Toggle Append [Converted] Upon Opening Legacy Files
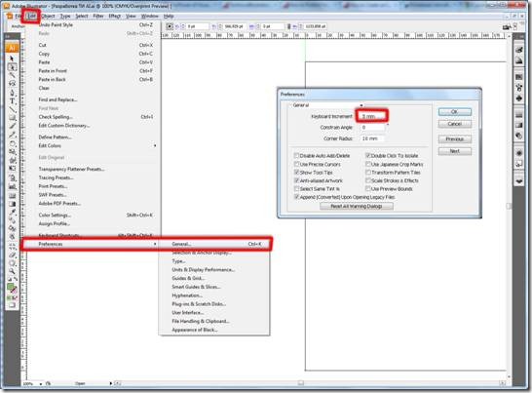The height and width of the screenshot is (393, 532). click(296, 197)
